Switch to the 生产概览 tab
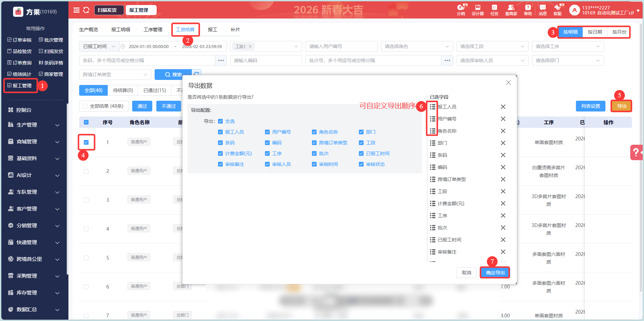The width and height of the screenshot is (644, 321). (89, 30)
